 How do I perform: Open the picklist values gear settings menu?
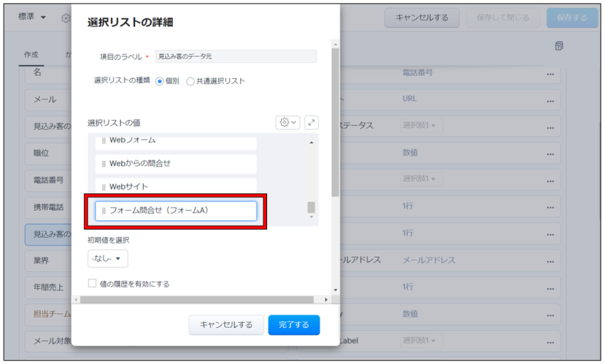point(287,122)
